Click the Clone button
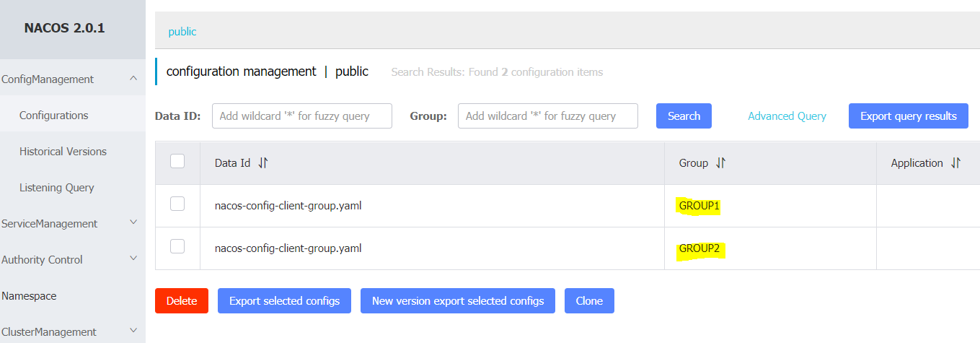980x343 pixels. [589, 301]
